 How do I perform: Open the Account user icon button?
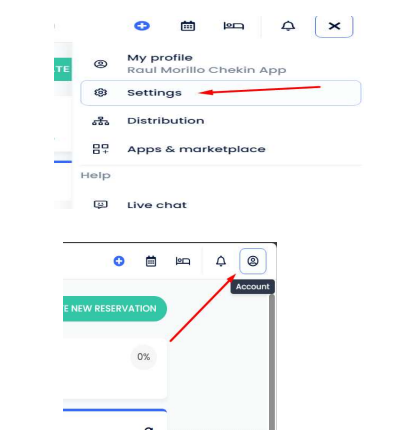pos(253,261)
